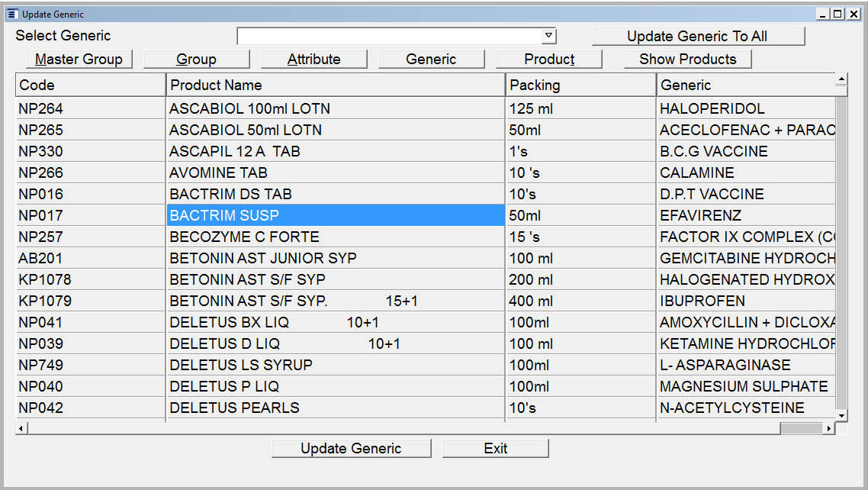The width and height of the screenshot is (868, 490).
Task: Click the 15 's packing cell
Action: click(580, 237)
